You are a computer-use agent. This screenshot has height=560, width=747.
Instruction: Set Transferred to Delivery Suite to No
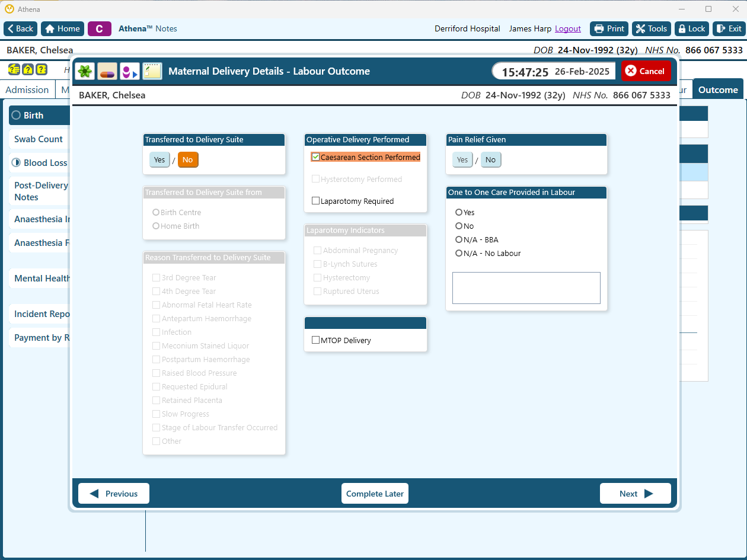click(188, 160)
